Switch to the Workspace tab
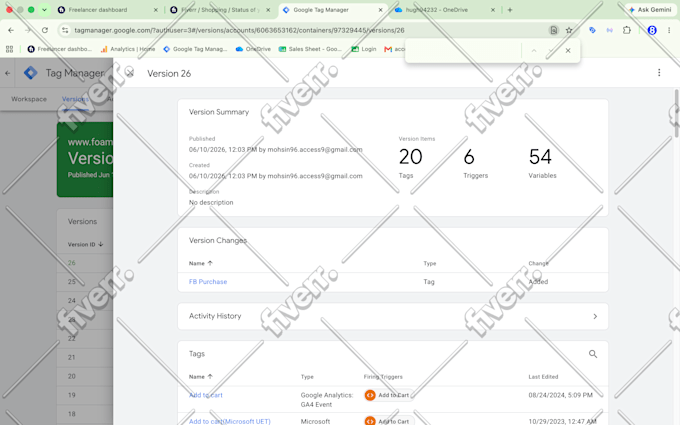 (29, 99)
